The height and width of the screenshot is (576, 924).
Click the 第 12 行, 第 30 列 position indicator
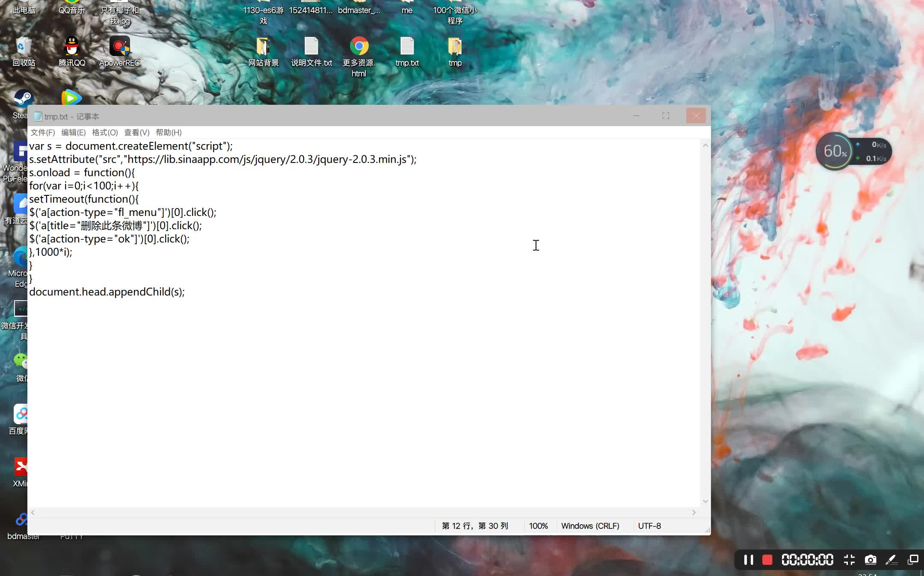point(475,526)
